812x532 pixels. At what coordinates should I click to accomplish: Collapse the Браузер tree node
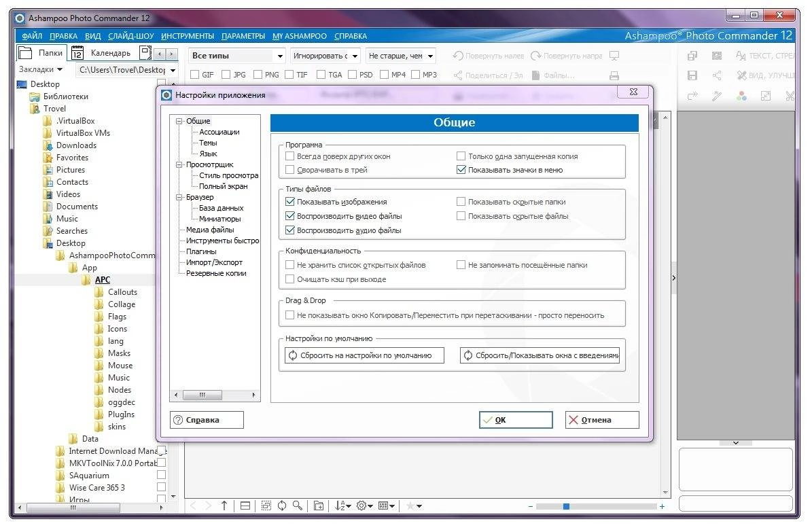179,197
